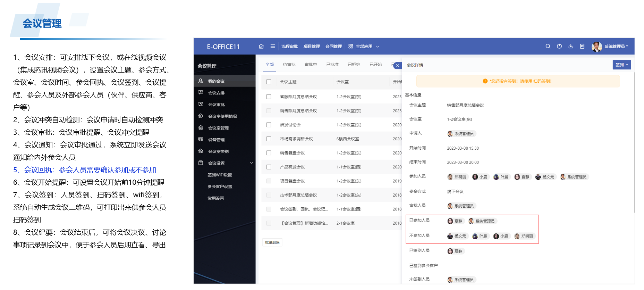
Task: Click 郑晓丽 avatar chip under 参加人员
Action: point(457,177)
